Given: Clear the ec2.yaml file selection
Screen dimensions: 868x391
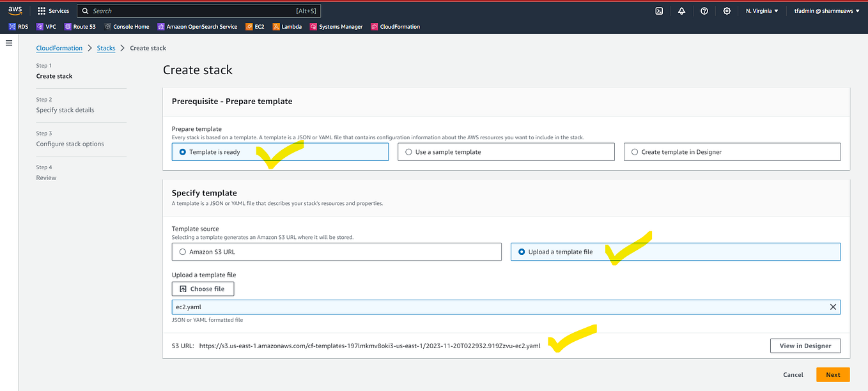Looking at the screenshot, I should pyautogui.click(x=833, y=307).
